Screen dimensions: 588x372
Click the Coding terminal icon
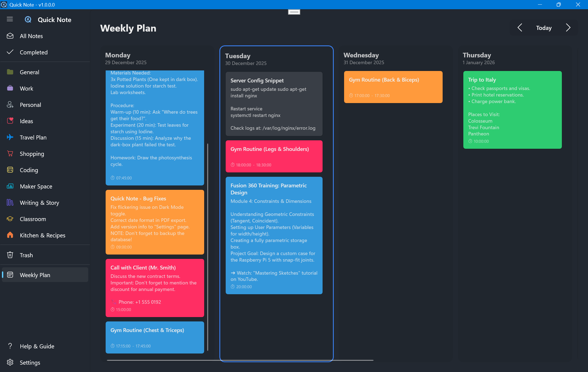point(10,170)
